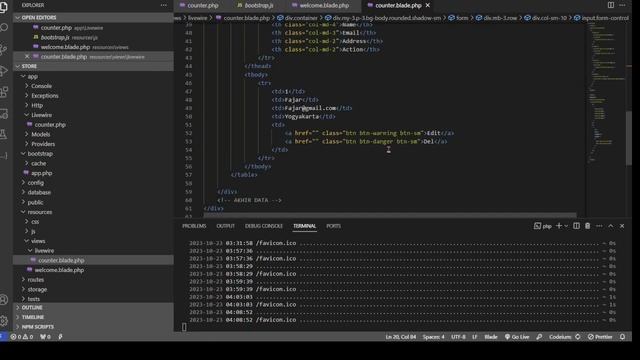Expand the Http folder
640x360 pixels.
click(x=37, y=105)
